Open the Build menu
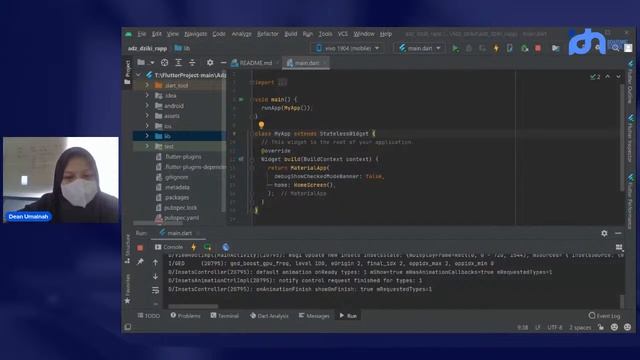 291,34
